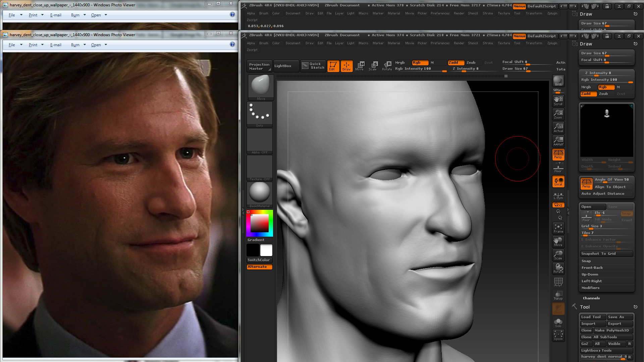Open the Move brush thumbnail selector

click(261, 87)
